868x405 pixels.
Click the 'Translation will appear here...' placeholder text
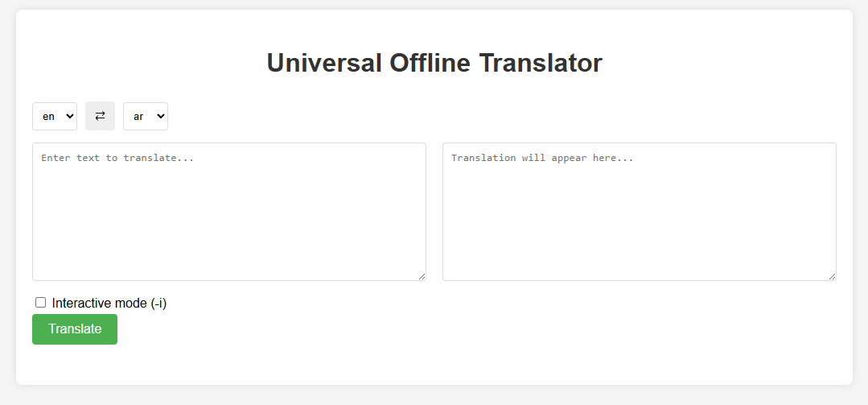[x=542, y=158]
